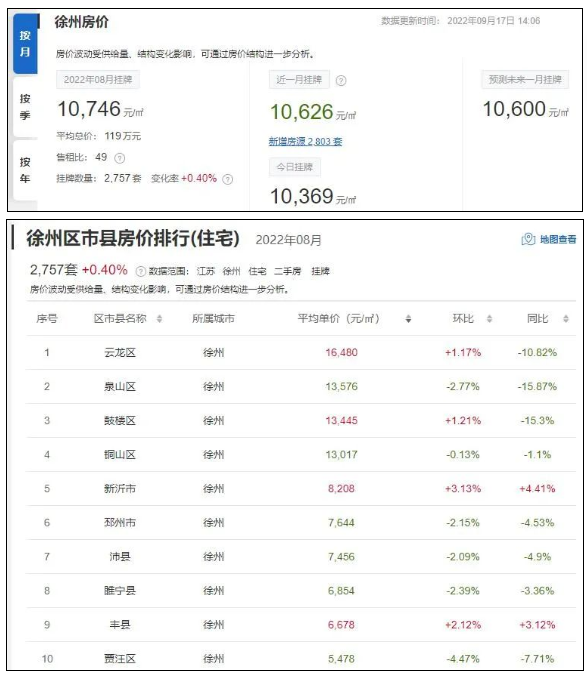Sort by 环比 column arrows
This screenshot has height=676, width=587.
click(489, 319)
